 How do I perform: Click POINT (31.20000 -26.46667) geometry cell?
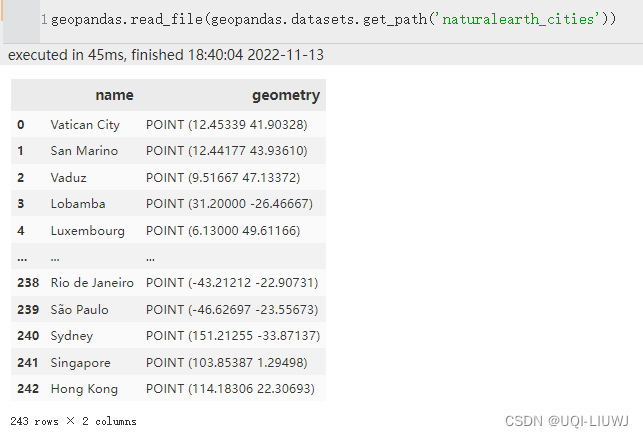coord(229,204)
